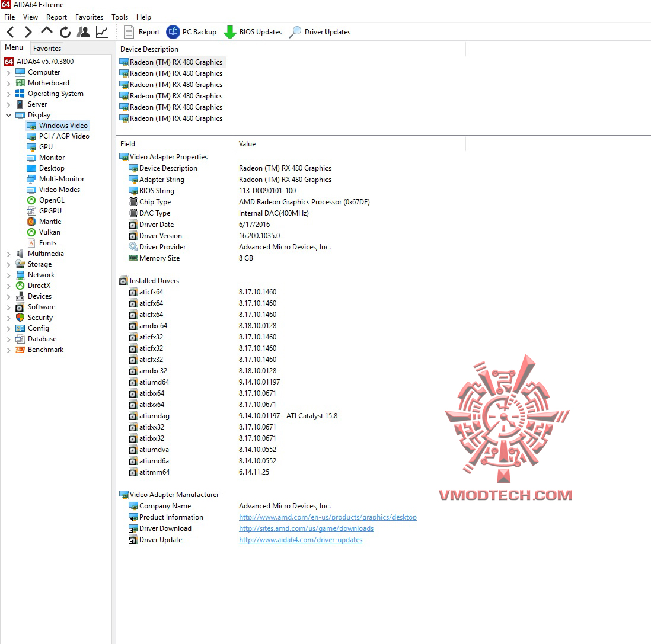Open the Favorites menu
This screenshot has width=651, height=644.
point(90,17)
